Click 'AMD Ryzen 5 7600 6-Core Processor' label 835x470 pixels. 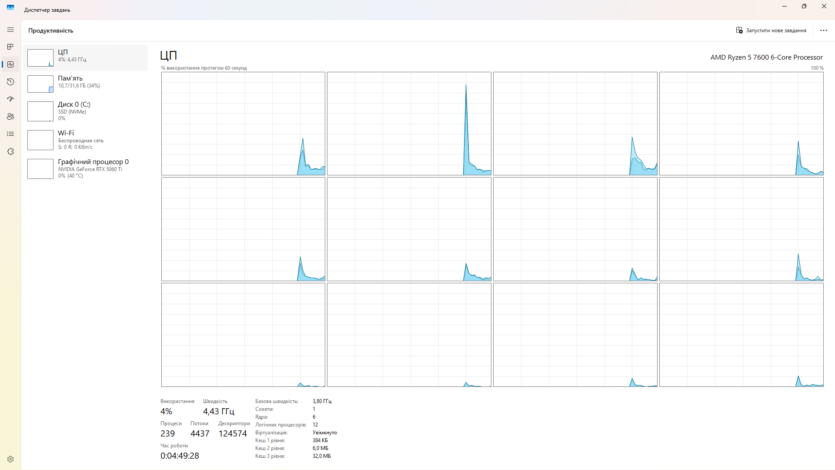[766, 57]
